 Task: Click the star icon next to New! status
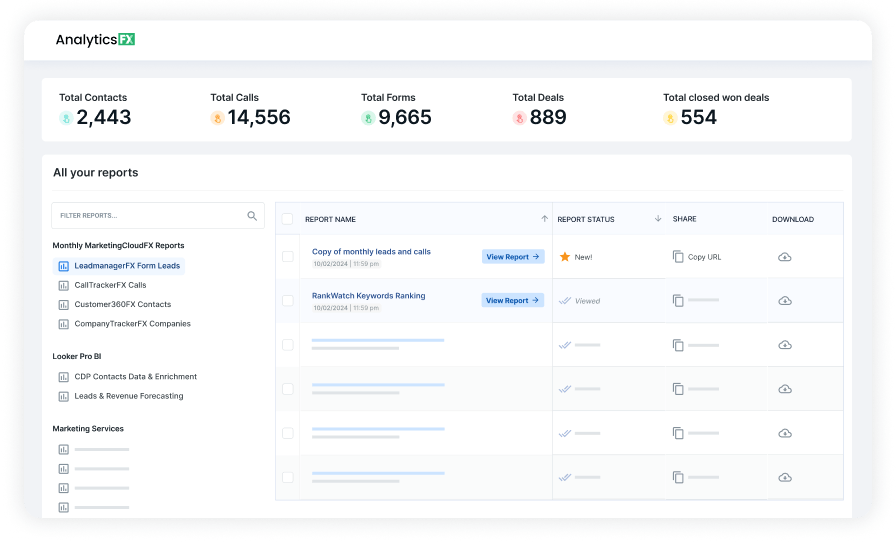coord(565,257)
